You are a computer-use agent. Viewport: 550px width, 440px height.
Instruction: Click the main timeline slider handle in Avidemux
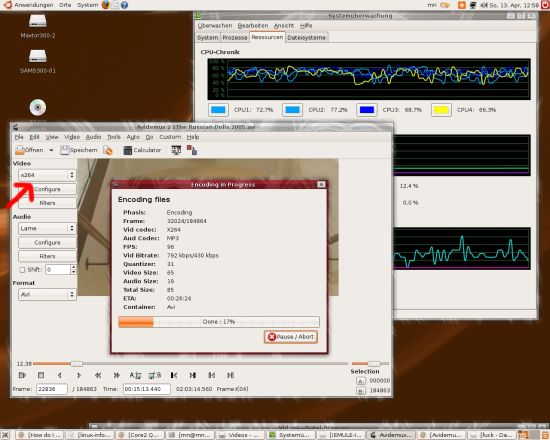pyautogui.click(x=76, y=364)
